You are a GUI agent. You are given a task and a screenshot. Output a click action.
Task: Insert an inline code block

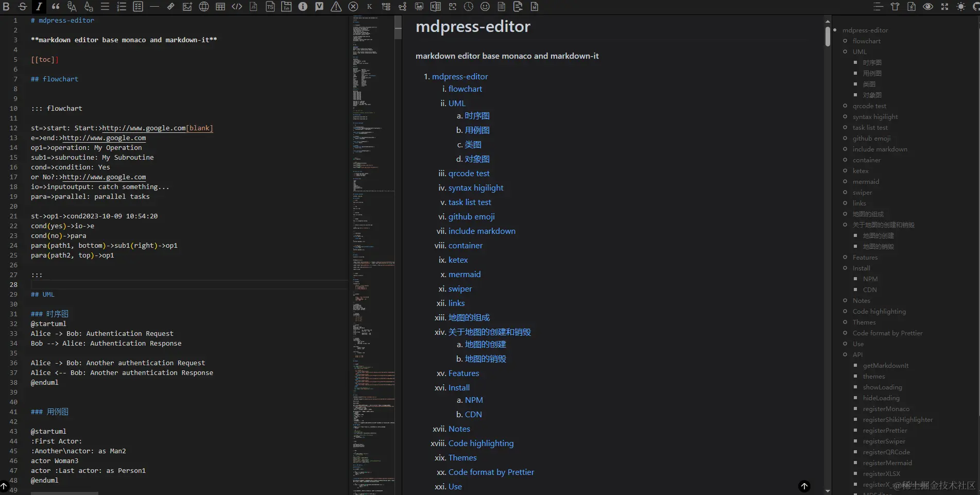click(237, 7)
